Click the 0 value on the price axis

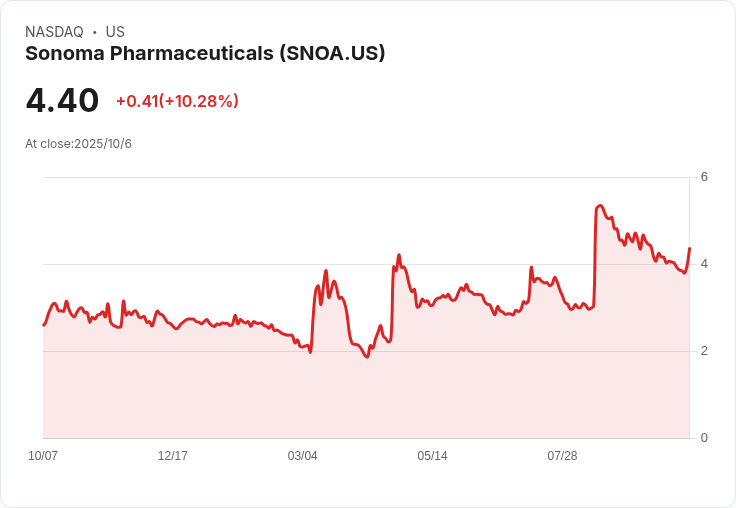click(x=704, y=438)
